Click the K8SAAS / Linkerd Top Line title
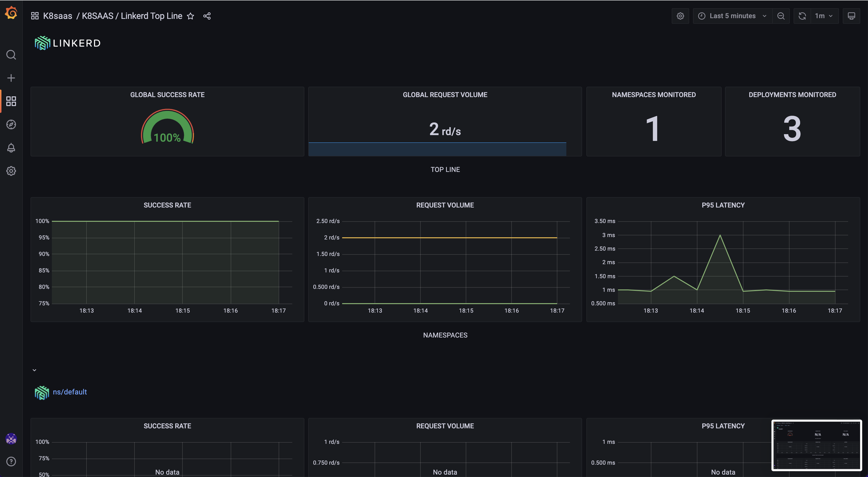The image size is (868, 477). pos(132,16)
